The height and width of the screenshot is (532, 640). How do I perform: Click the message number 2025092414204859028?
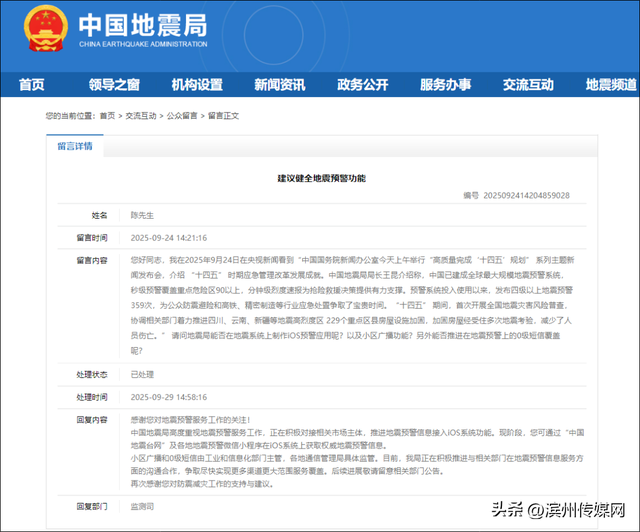[527, 196]
